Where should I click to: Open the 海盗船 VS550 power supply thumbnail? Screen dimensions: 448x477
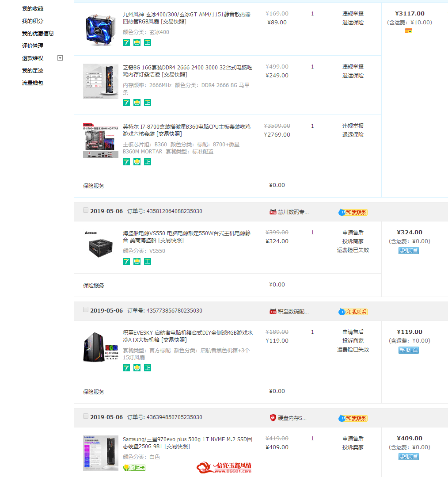tap(101, 247)
